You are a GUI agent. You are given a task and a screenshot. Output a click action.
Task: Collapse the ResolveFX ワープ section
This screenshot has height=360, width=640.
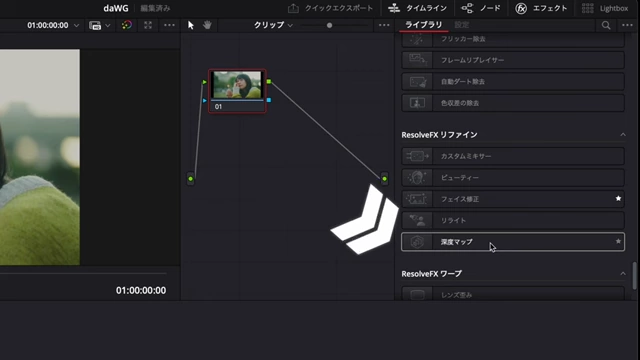click(x=622, y=273)
